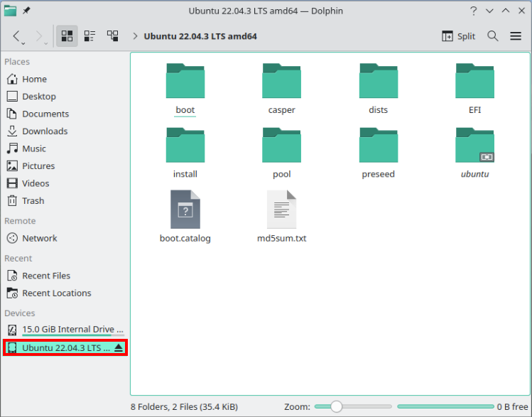Select the pool folder
This screenshot has height=417, width=532.
click(281, 153)
